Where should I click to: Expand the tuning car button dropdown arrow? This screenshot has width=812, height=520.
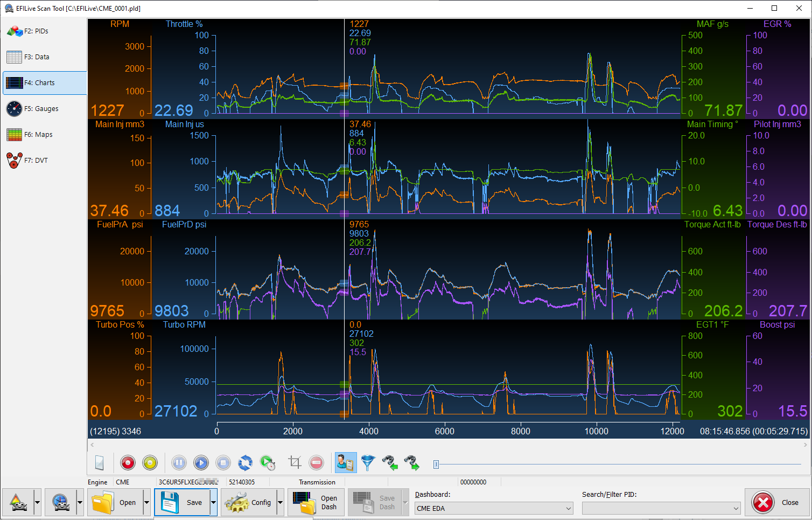(37, 502)
